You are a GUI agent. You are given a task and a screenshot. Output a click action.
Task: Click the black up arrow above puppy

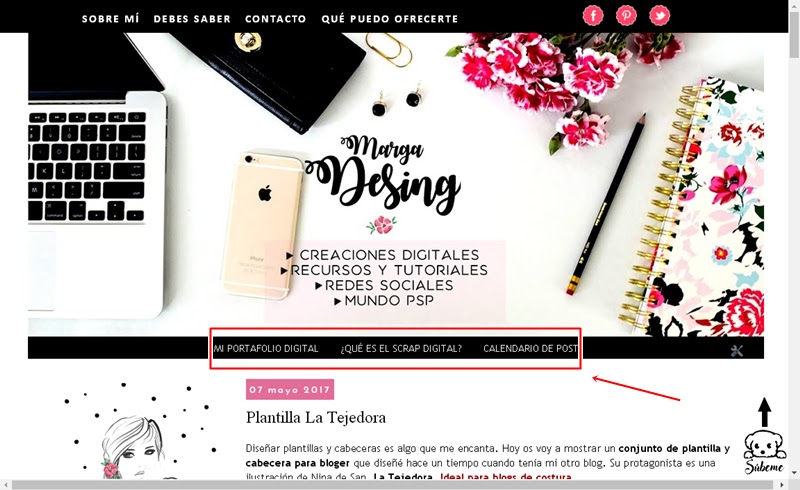click(764, 412)
